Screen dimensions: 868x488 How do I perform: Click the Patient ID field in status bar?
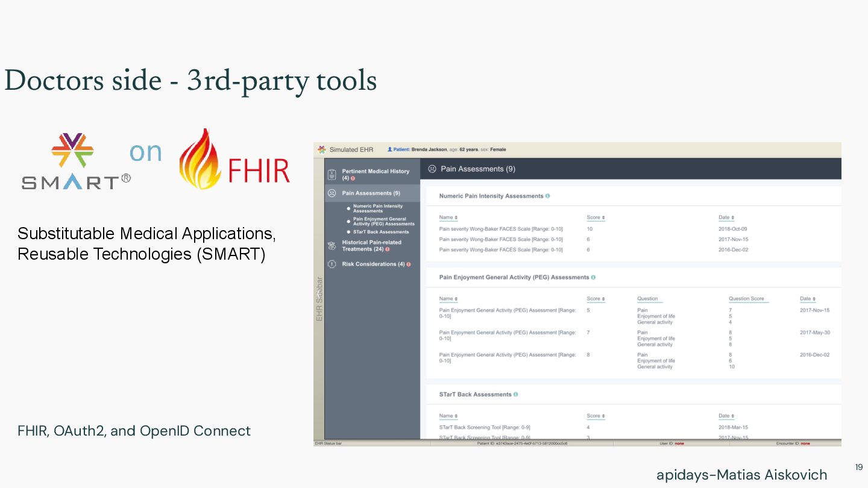522,443
